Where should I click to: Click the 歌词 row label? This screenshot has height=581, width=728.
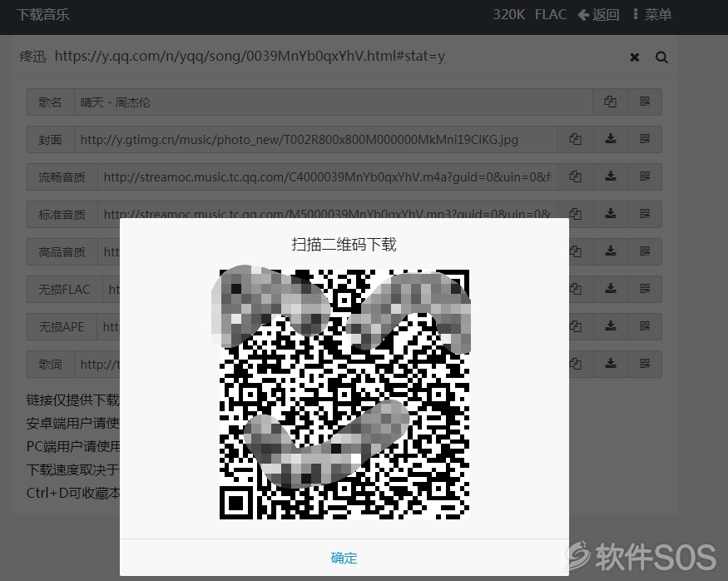pos(51,364)
